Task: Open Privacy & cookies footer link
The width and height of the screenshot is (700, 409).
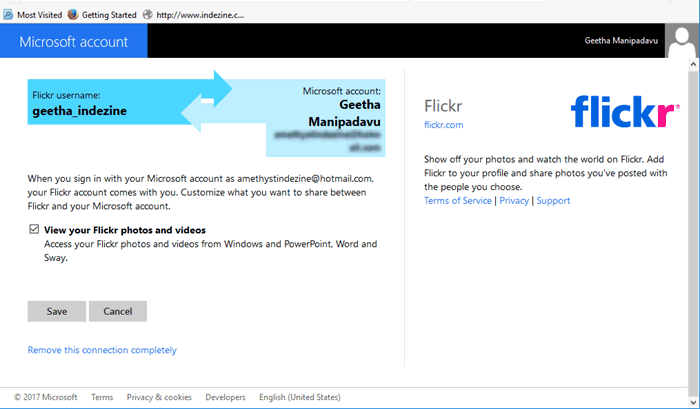Action: (159, 397)
